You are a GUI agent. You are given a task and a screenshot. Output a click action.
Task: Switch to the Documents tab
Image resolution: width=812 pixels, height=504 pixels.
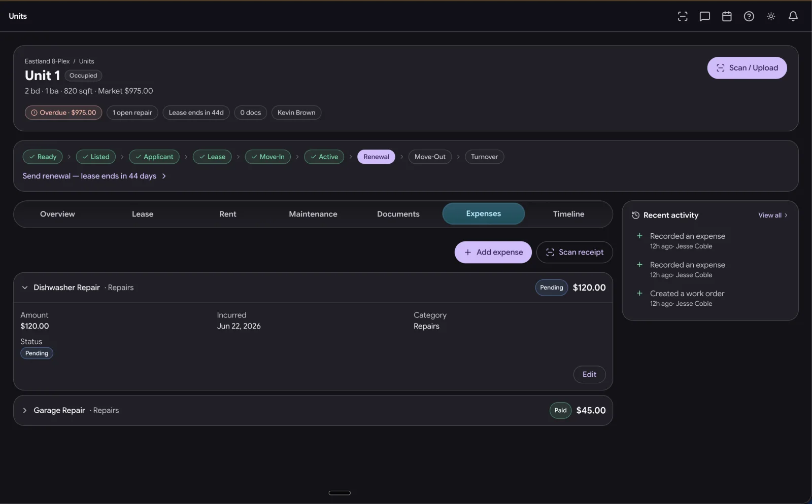point(398,214)
